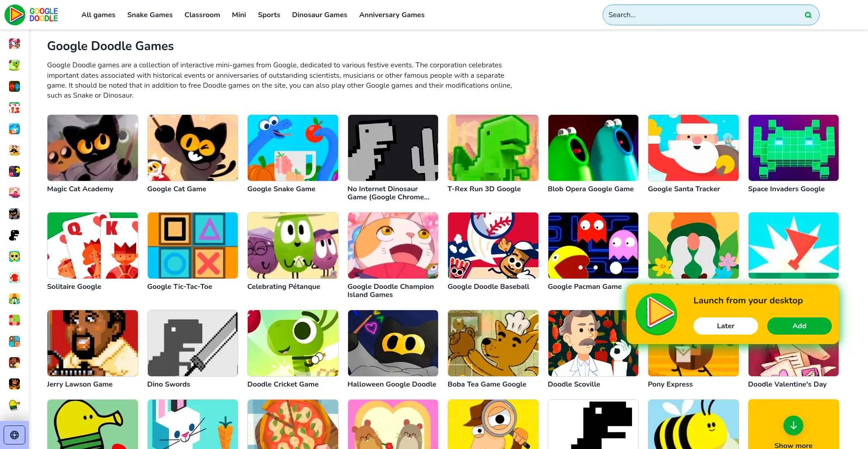Click the Fireboy and Watergirl sidebar icon
The image size is (868, 449).
pyautogui.click(x=14, y=86)
